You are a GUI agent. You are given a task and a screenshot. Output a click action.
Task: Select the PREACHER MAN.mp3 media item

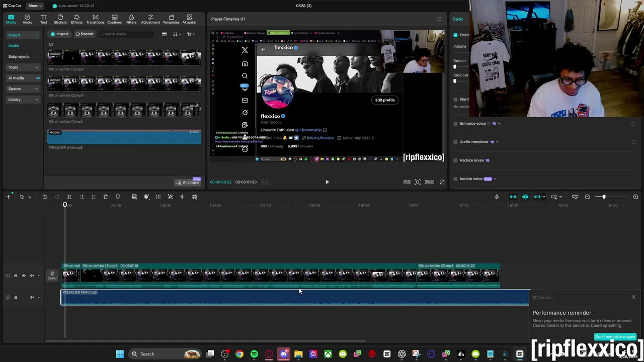click(124, 137)
